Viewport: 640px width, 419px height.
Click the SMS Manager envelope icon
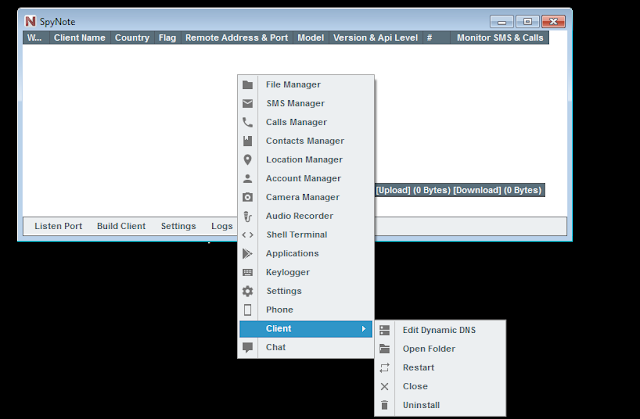click(x=247, y=104)
